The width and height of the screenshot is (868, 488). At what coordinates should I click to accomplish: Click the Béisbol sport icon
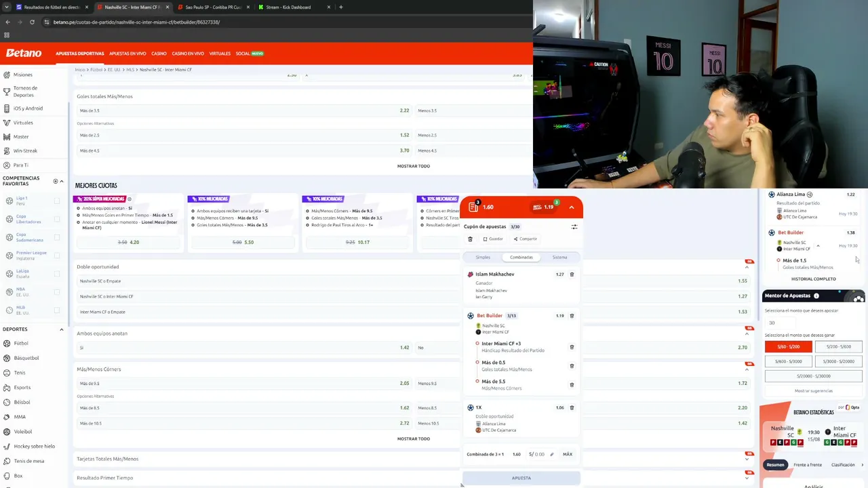point(6,403)
